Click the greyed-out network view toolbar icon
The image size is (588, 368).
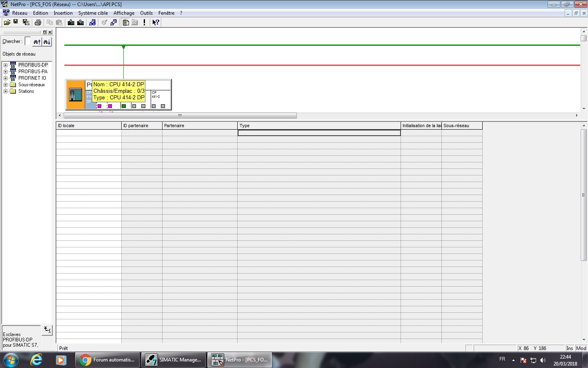[135, 22]
